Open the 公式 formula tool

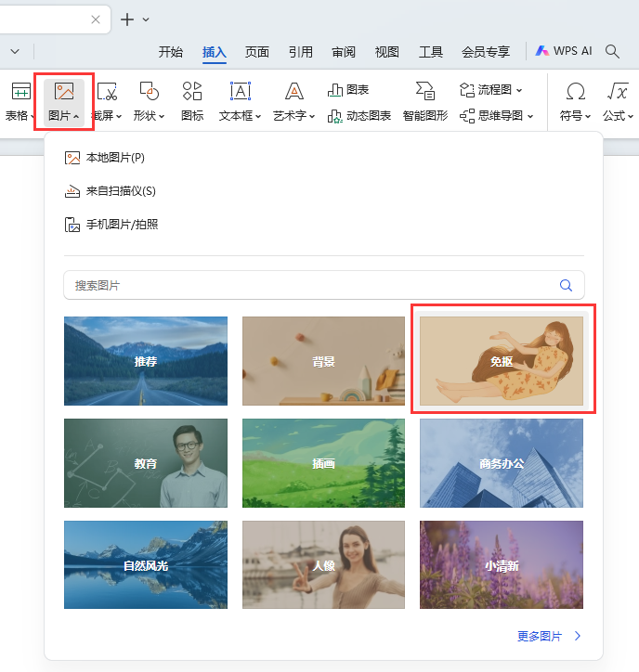pyautogui.click(x=618, y=101)
